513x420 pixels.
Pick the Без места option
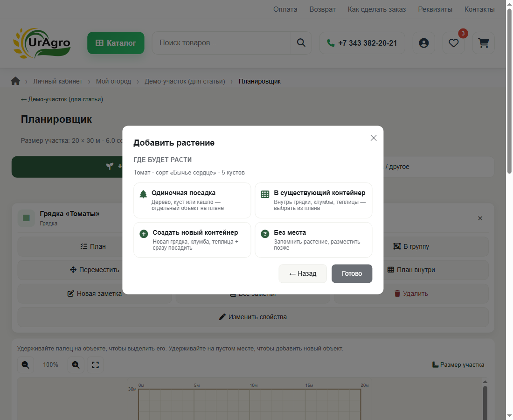click(x=313, y=240)
